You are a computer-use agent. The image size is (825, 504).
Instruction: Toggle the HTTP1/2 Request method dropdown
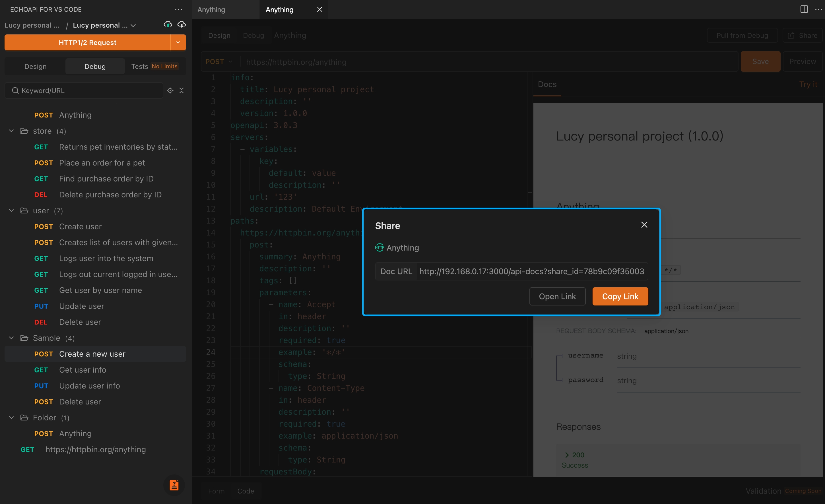178,42
